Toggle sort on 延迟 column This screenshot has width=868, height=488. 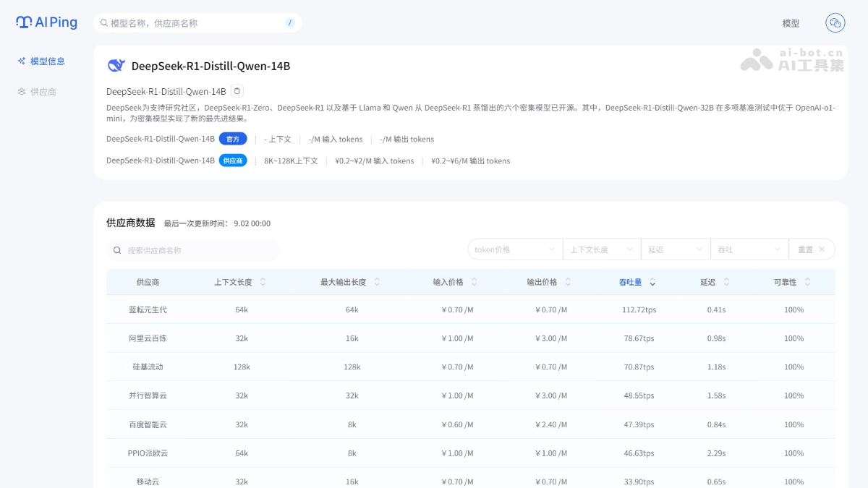tap(726, 282)
